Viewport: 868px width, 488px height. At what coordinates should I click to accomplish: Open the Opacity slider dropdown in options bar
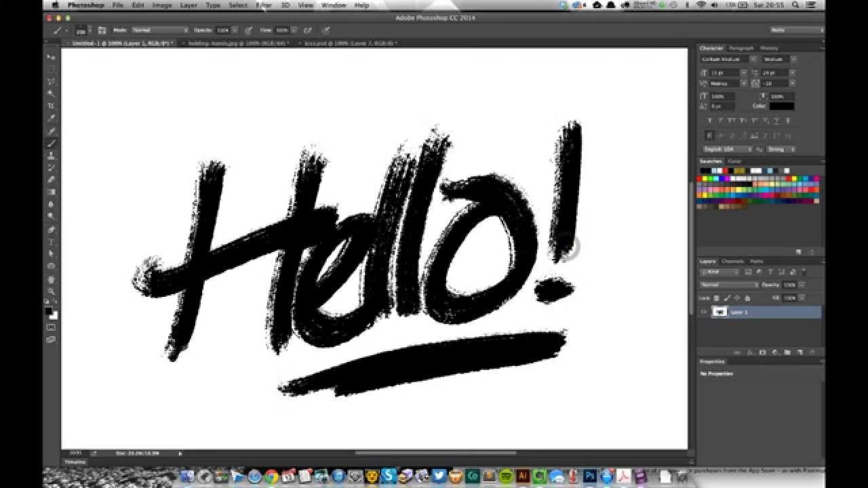point(235,30)
